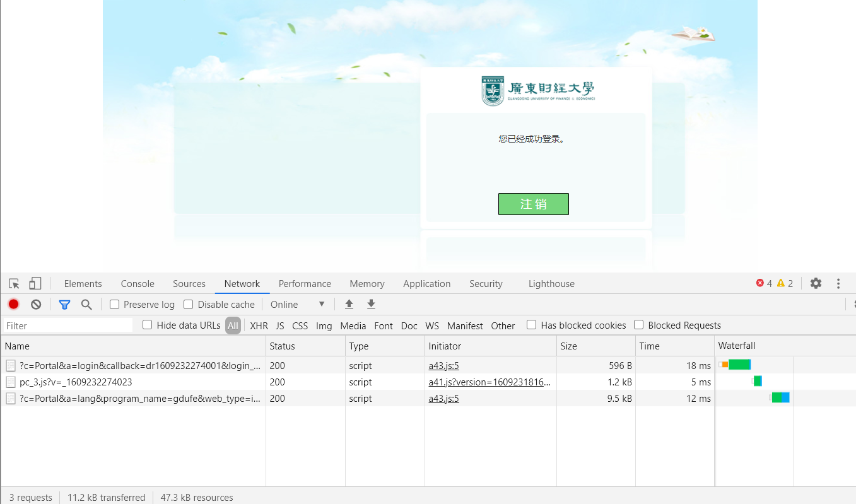This screenshot has width=856, height=504.
Task: Sort by the Name column header
Action: point(133,346)
